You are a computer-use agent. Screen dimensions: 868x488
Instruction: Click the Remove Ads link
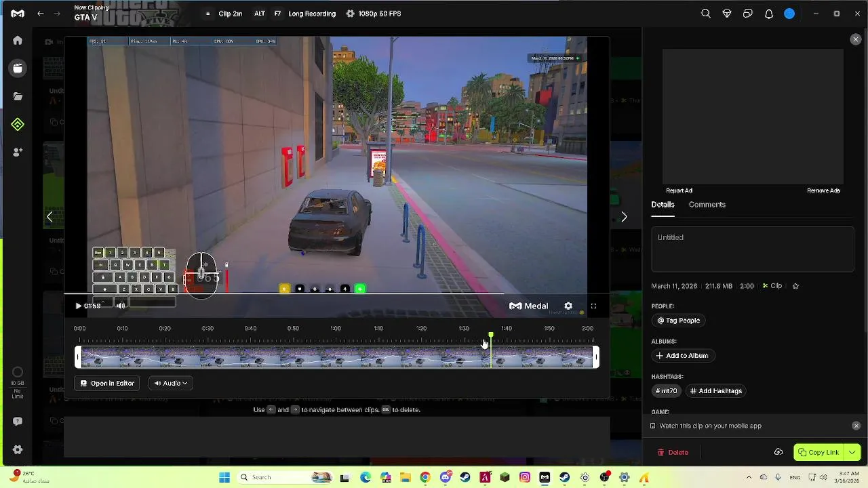click(823, 190)
